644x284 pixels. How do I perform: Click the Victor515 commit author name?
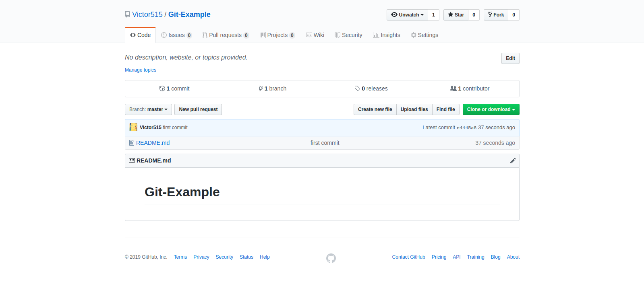151,128
